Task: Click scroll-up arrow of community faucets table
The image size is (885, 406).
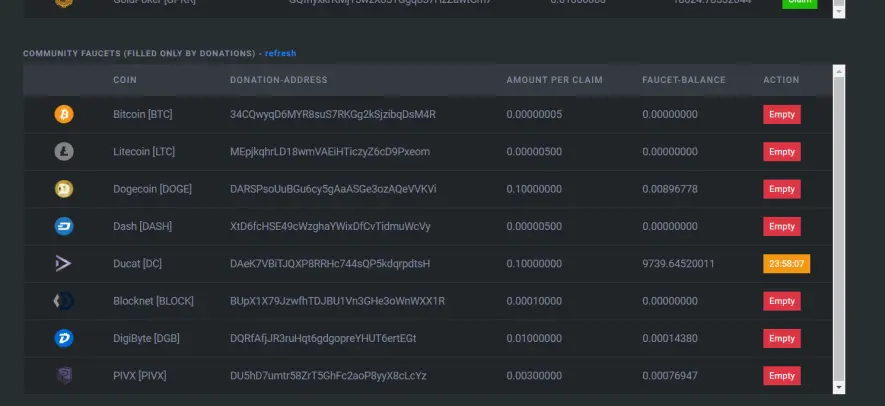Action: tap(839, 71)
